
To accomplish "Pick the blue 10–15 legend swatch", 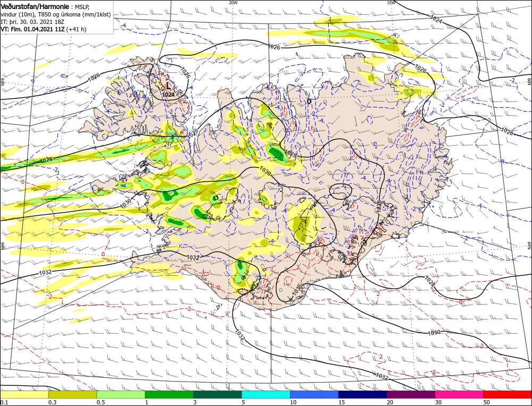I will (x=314, y=394).
